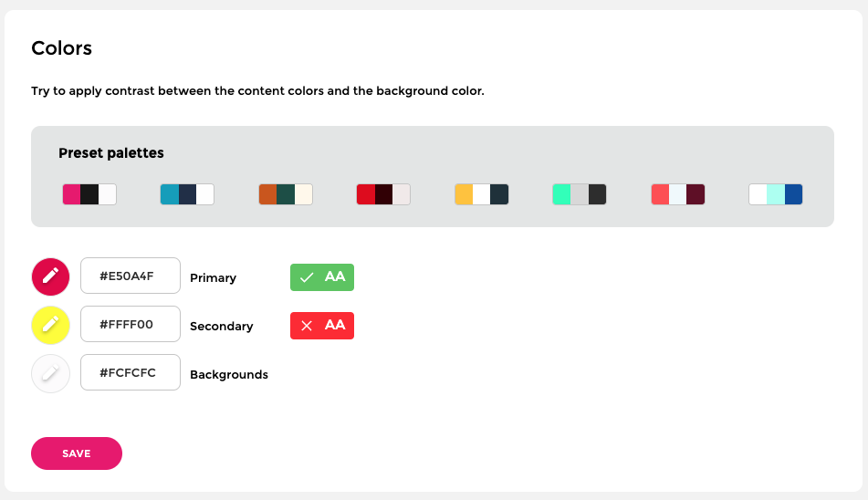Click the Backgrounds color label
Image resolution: width=868 pixels, height=500 pixels.
coord(229,374)
